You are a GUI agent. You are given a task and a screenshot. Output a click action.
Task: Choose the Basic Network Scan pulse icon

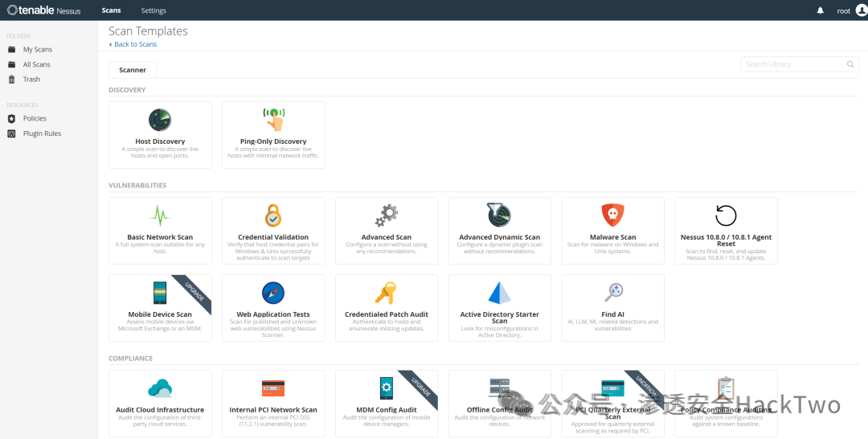(160, 215)
